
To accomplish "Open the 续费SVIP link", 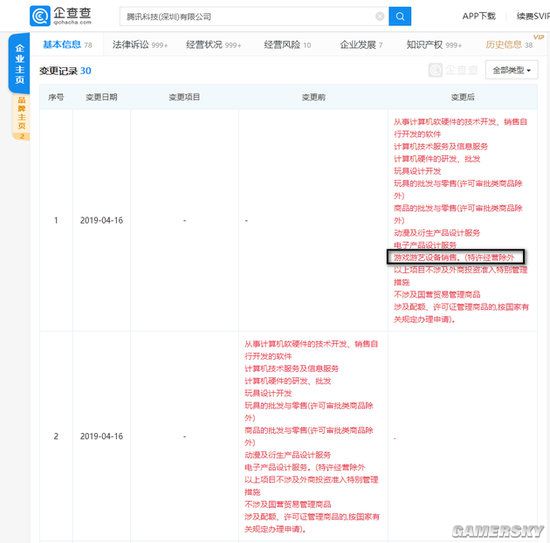I will coord(533,16).
